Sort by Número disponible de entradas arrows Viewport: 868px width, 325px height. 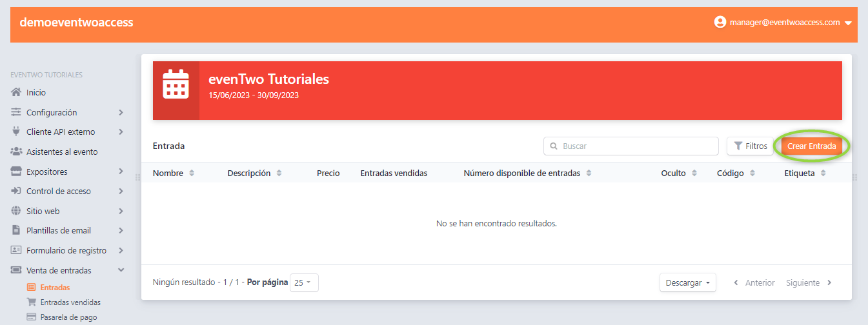(x=589, y=173)
